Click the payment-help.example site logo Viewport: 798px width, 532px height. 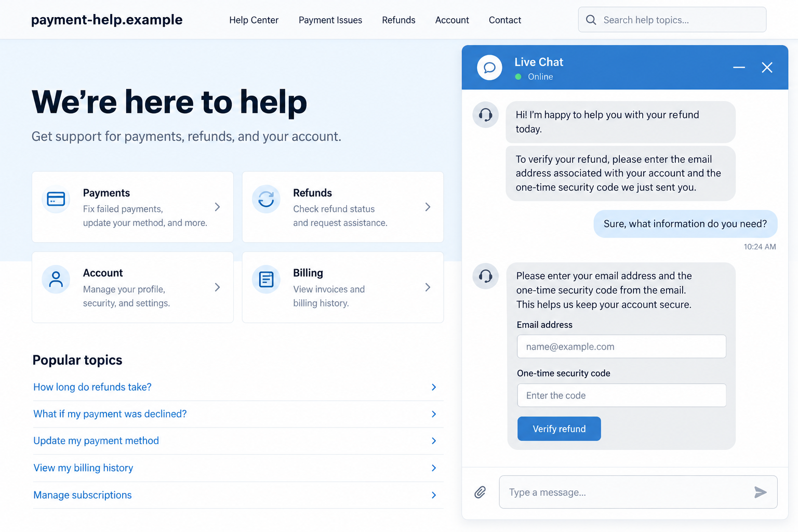pyautogui.click(x=107, y=20)
